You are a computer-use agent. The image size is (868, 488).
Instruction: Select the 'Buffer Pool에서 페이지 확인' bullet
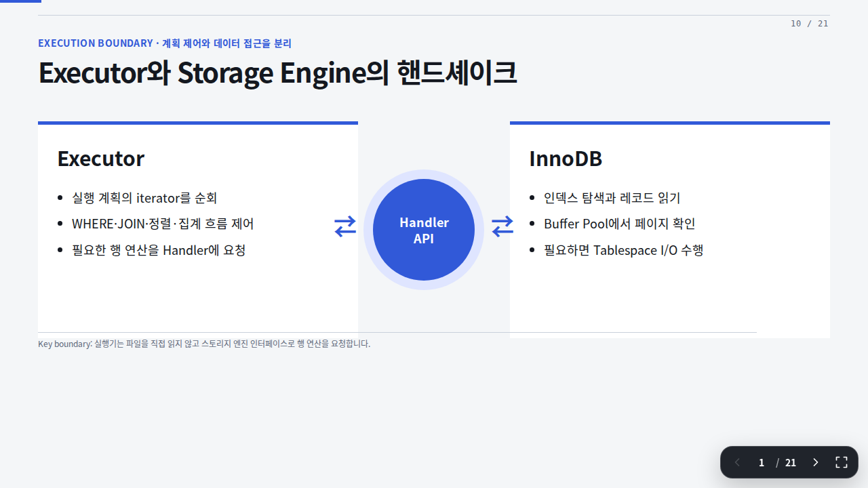tap(619, 224)
